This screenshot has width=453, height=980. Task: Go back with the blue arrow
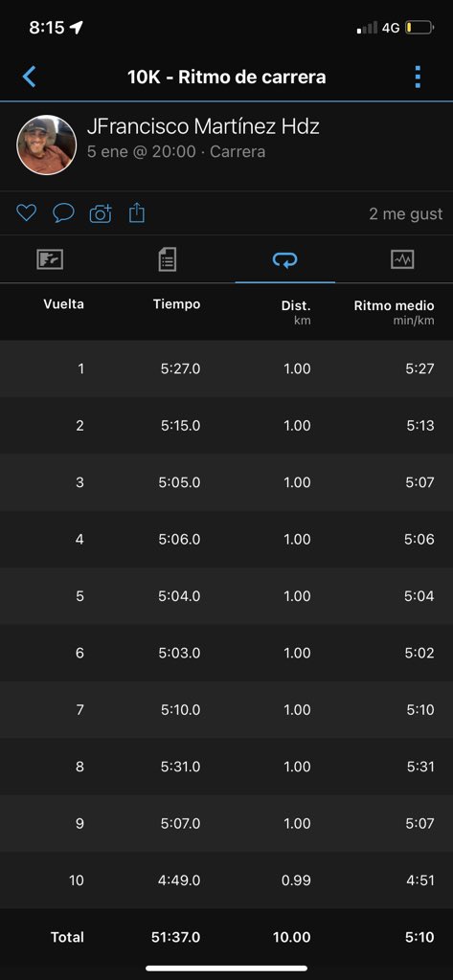(x=30, y=77)
